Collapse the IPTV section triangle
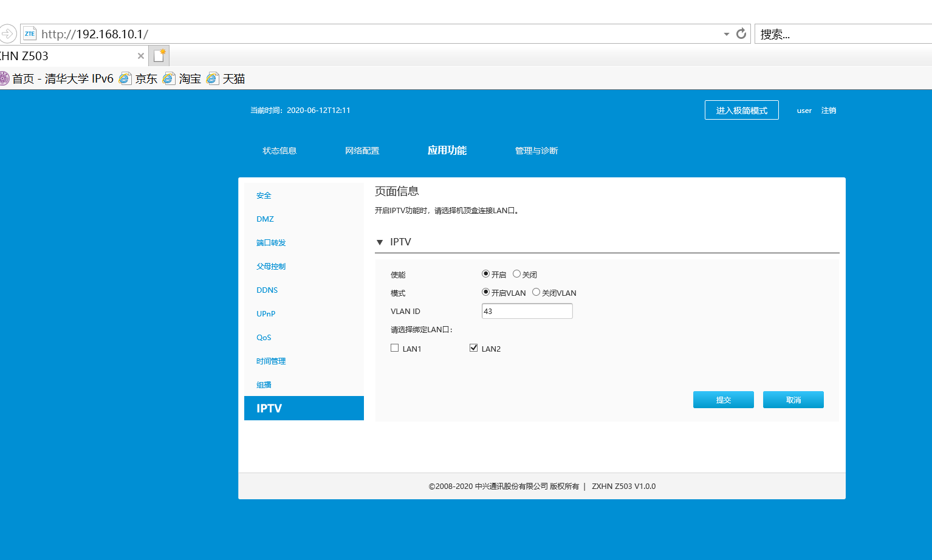Screen dimensions: 932x560 [x=380, y=242]
